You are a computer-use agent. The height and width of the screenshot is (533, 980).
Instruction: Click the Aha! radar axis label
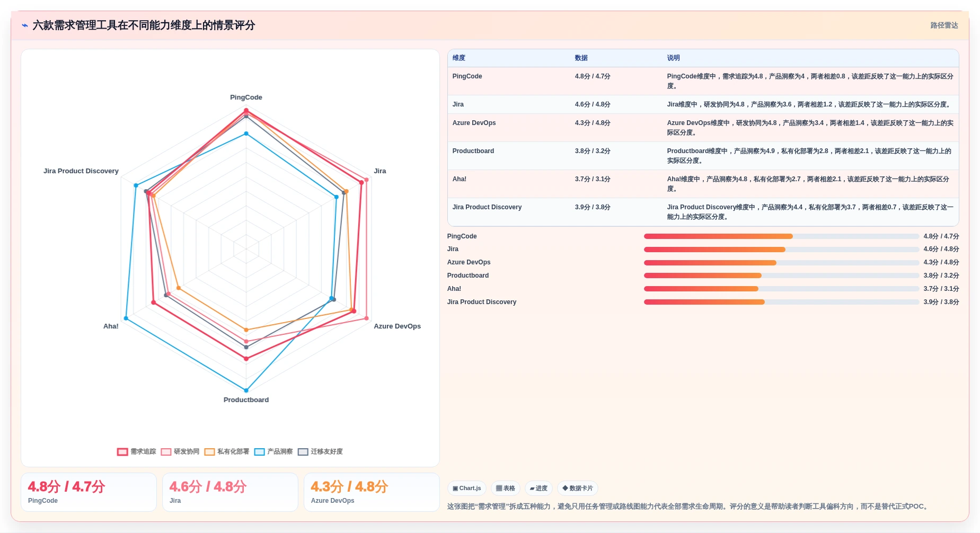pos(111,326)
